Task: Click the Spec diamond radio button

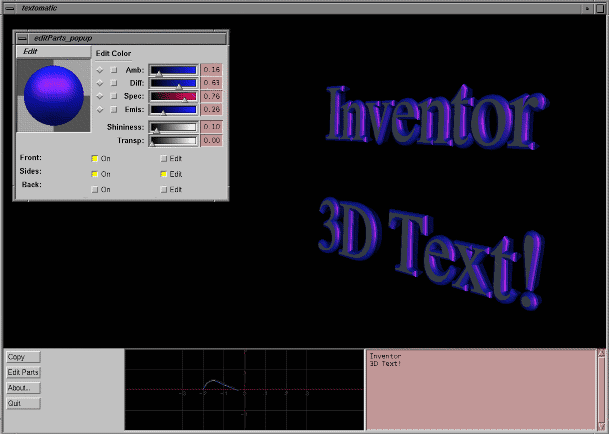Action: pyautogui.click(x=99, y=96)
